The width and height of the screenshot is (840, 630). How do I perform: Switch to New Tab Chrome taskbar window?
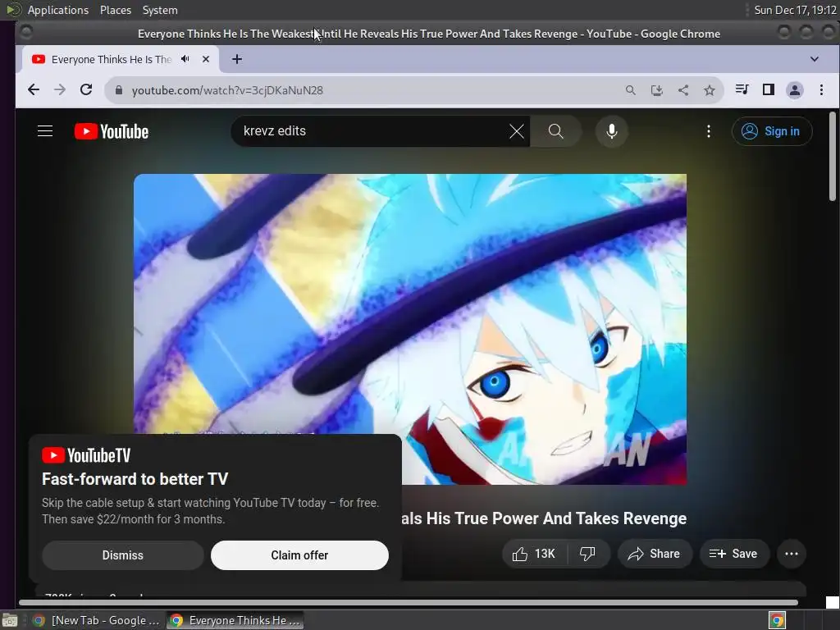pyautogui.click(x=95, y=620)
